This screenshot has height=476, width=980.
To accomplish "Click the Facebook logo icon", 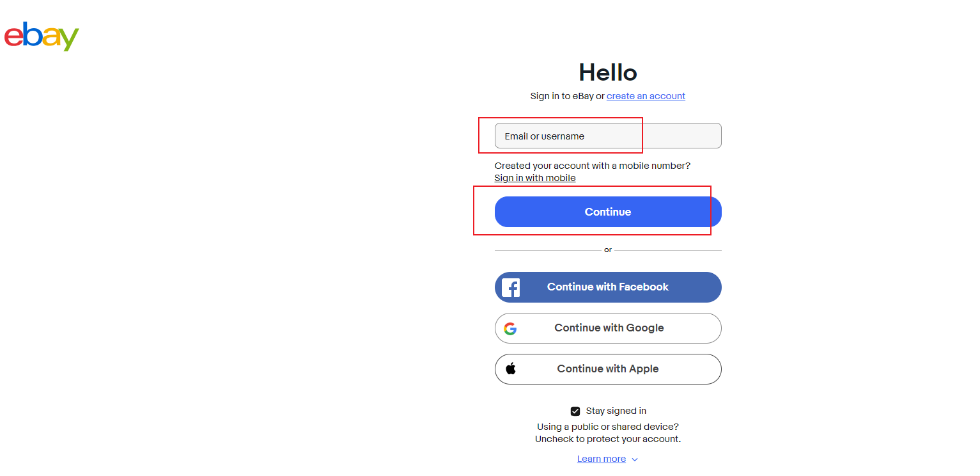I will tap(511, 287).
